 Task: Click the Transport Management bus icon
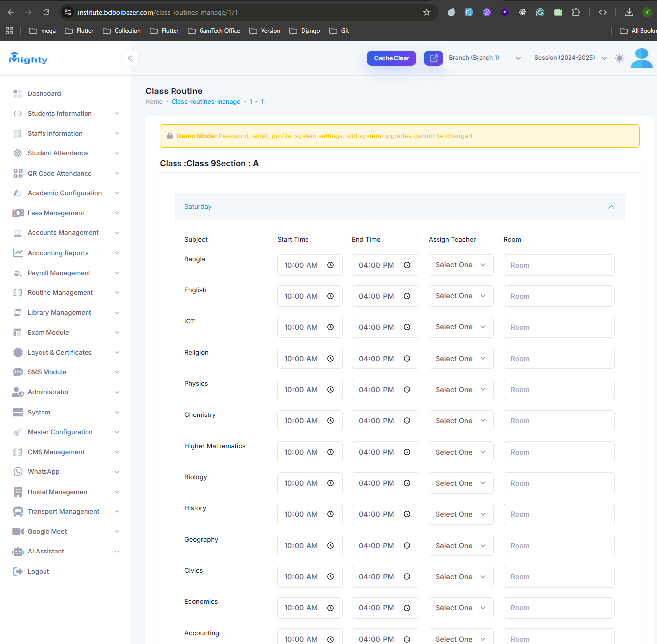pos(18,511)
